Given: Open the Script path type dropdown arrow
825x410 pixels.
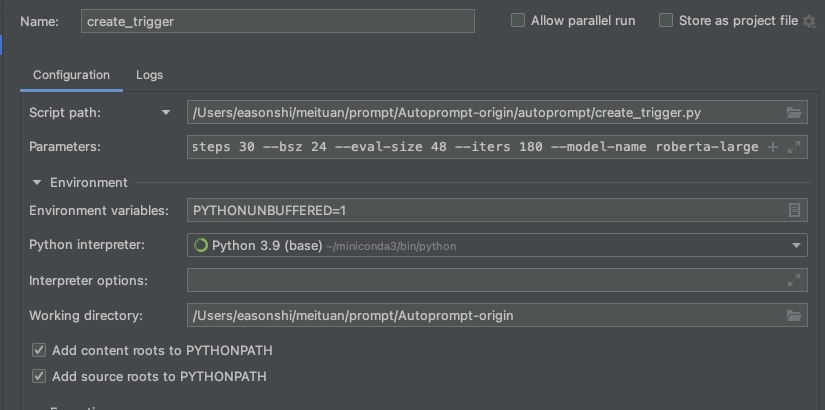Looking at the screenshot, I should [x=166, y=113].
